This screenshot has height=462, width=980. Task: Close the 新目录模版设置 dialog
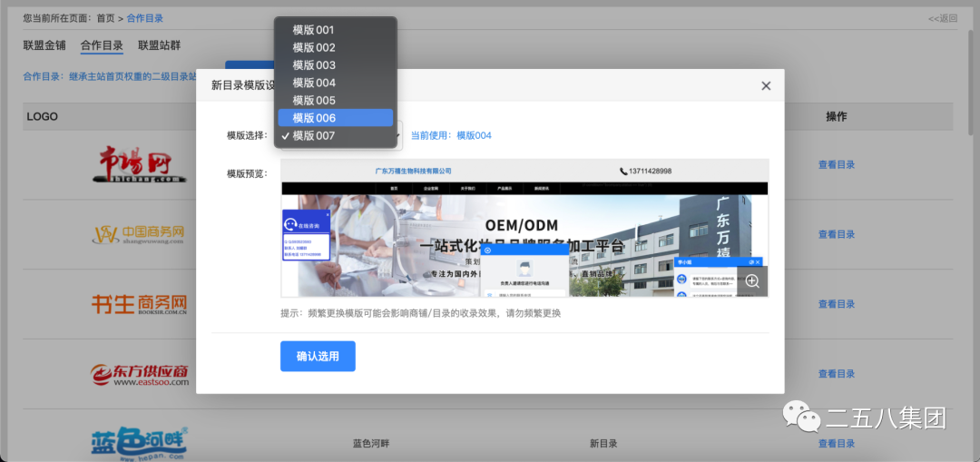[x=766, y=85]
